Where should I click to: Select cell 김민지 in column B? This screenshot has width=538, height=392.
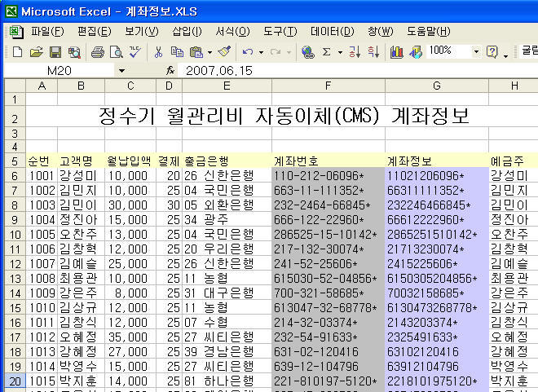tap(81, 191)
